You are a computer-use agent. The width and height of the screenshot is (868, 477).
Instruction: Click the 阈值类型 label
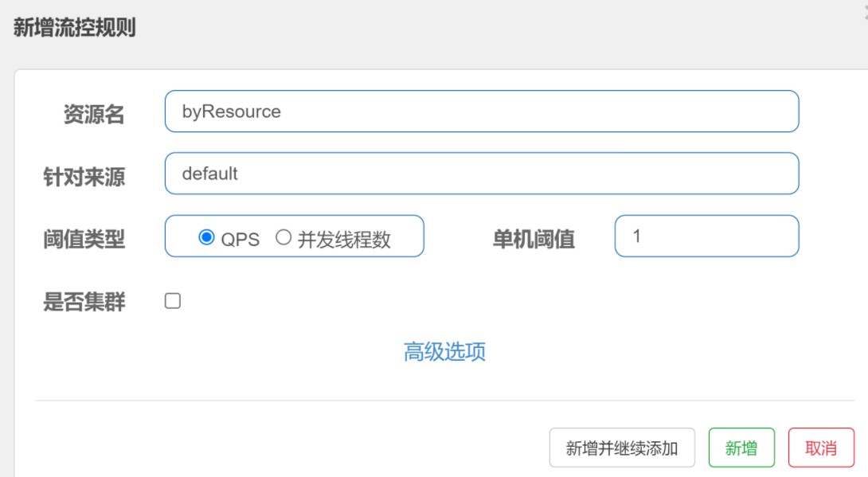pos(84,240)
